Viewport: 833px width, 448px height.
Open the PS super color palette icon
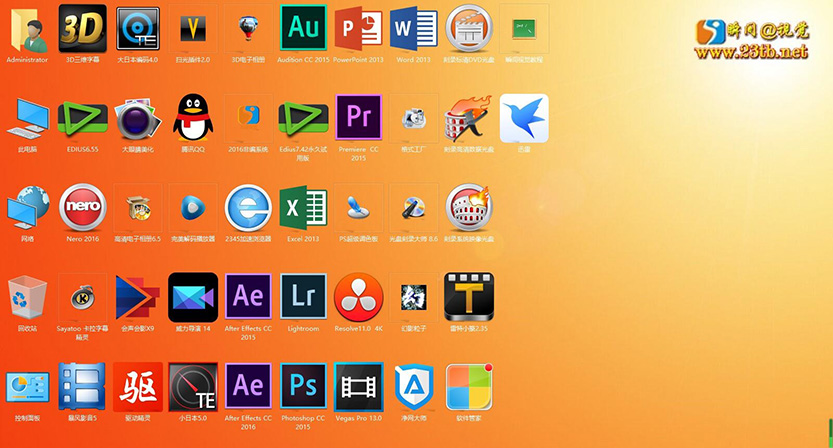[x=359, y=207]
